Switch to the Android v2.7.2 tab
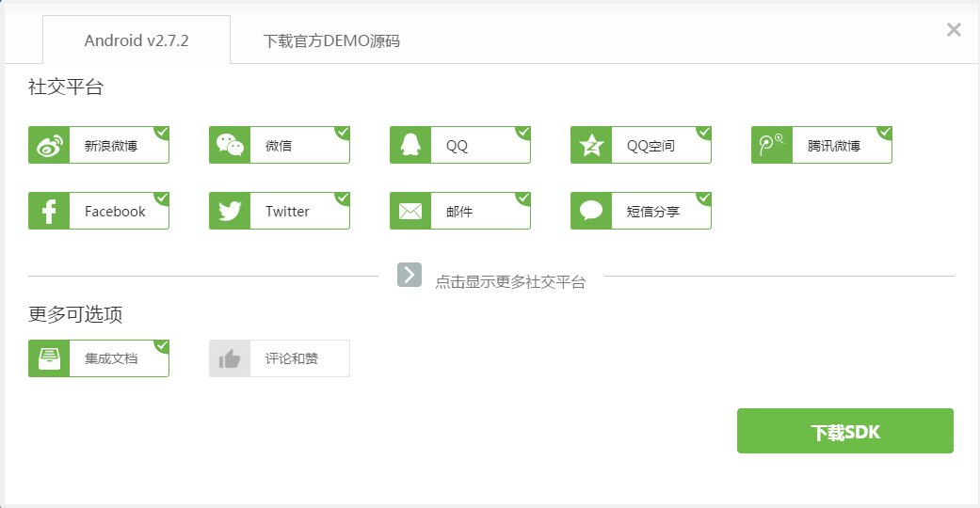 pyautogui.click(x=137, y=40)
